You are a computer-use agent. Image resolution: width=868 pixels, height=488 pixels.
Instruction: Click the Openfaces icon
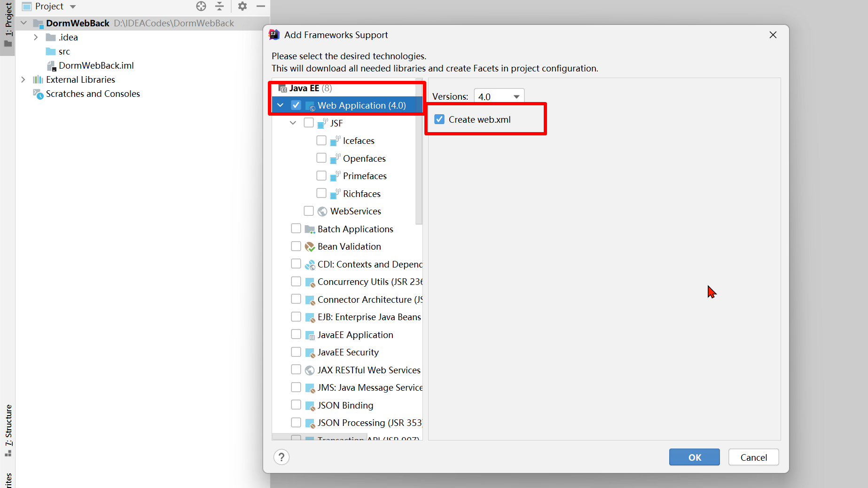pos(335,158)
